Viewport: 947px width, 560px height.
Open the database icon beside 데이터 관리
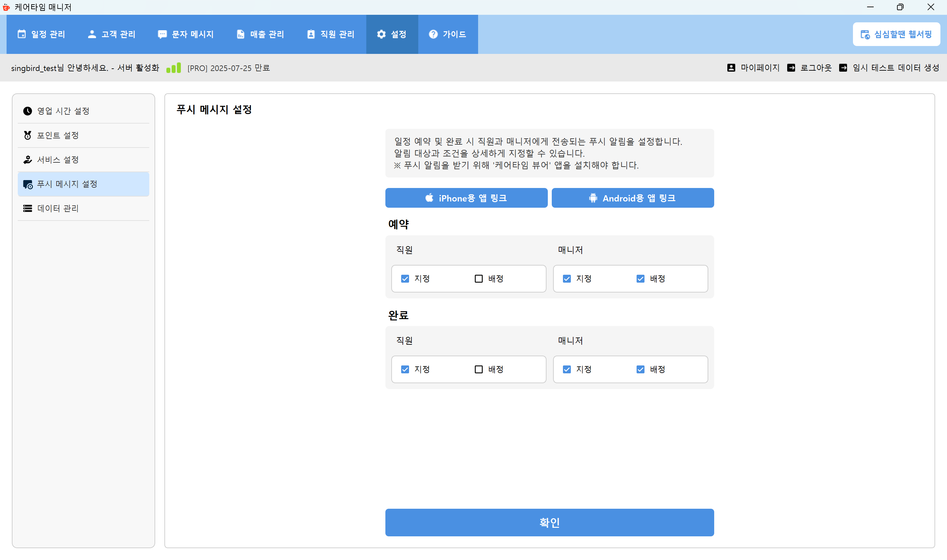(27, 208)
